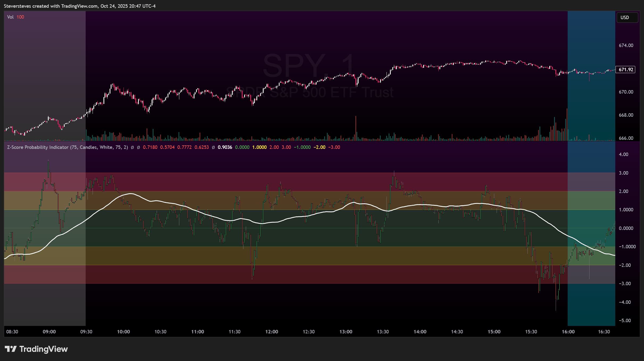Image resolution: width=644 pixels, height=361 pixels.
Task: Click the −5.00 z-score axis label
Action: tap(625, 321)
